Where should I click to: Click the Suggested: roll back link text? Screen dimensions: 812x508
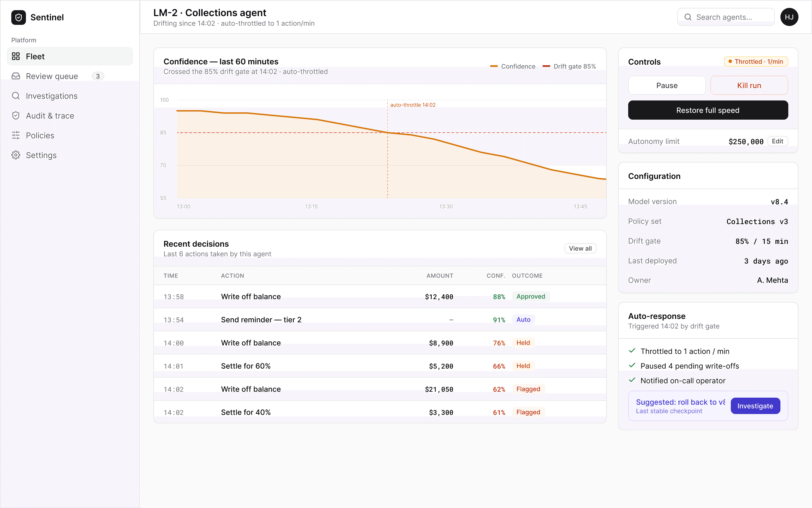tap(680, 402)
